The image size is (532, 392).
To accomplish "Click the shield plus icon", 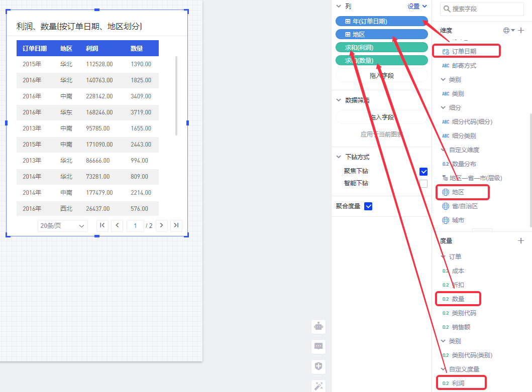I will pyautogui.click(x=318, y=366).
